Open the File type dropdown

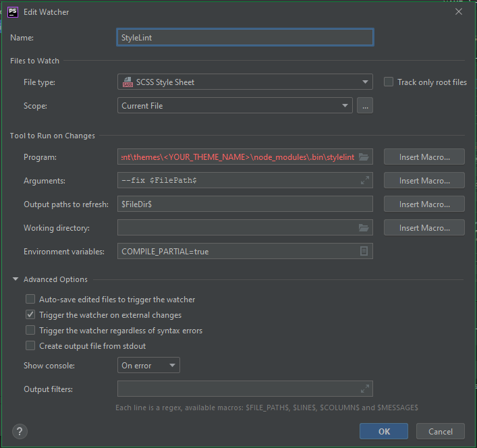point(245,82)
